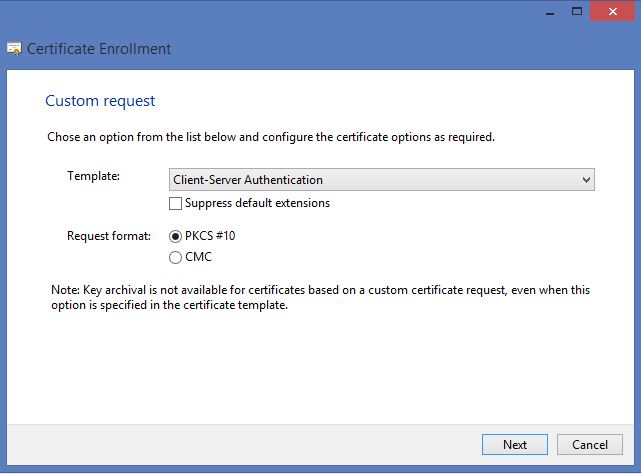
Task: Click the Template field label
Action: pos(93,176)
